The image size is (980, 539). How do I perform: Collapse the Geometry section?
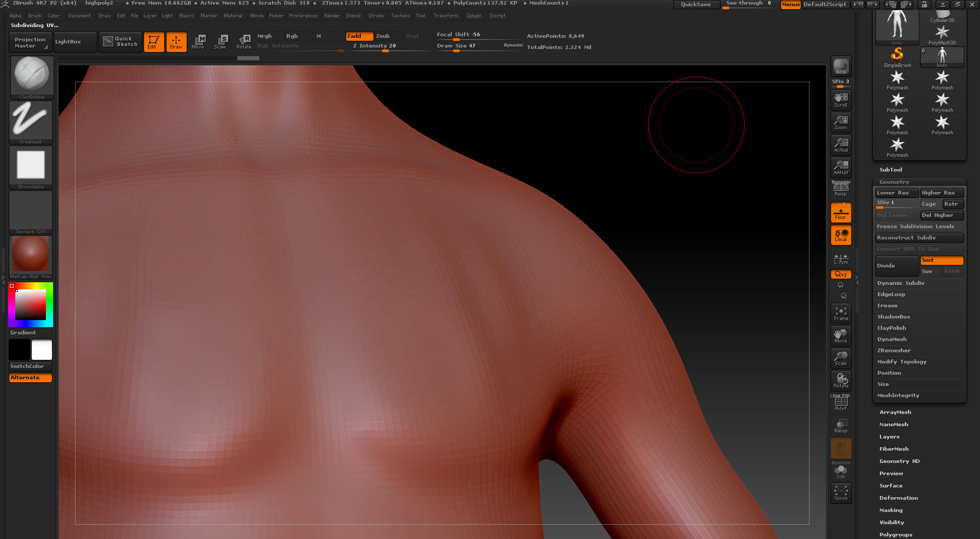[x=894, y=182]
